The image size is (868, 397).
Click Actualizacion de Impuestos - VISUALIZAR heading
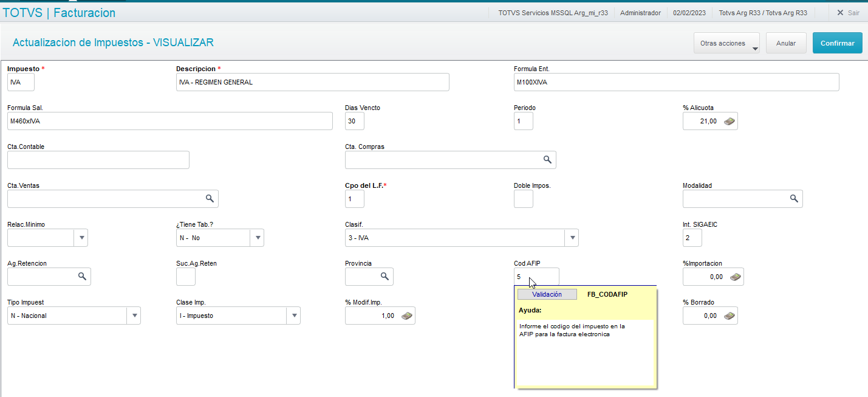click(113, 43)
